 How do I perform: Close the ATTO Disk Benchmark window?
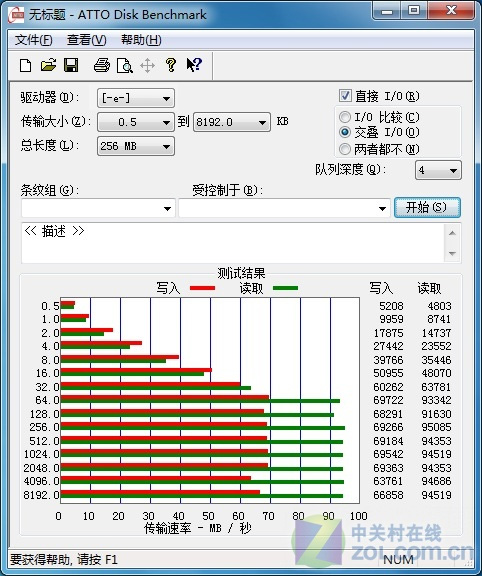pos(451,10)
